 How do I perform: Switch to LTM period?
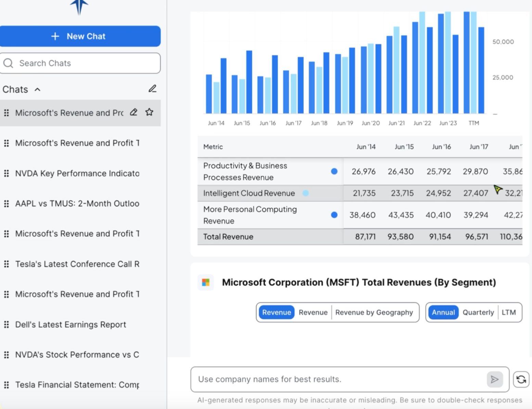coord(509,312)
